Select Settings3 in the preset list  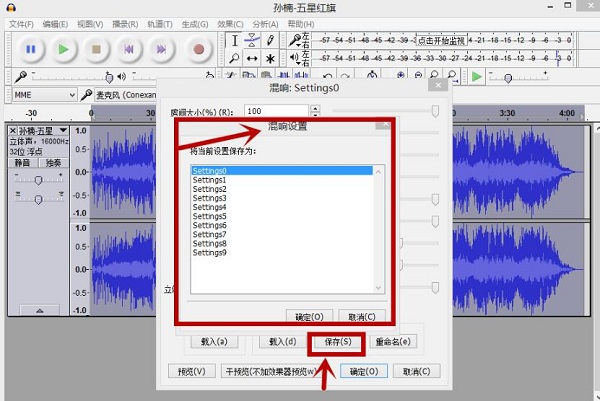[x=210, y=198]
